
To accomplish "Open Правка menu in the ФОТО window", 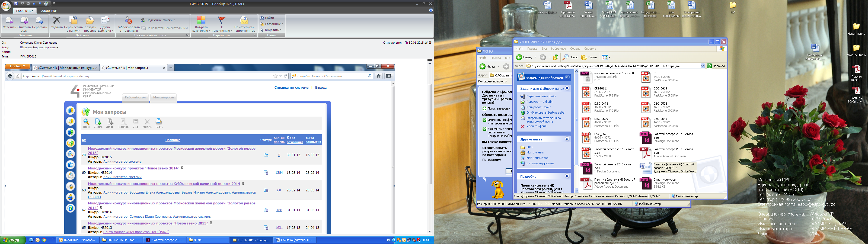I will click(496, 58).
